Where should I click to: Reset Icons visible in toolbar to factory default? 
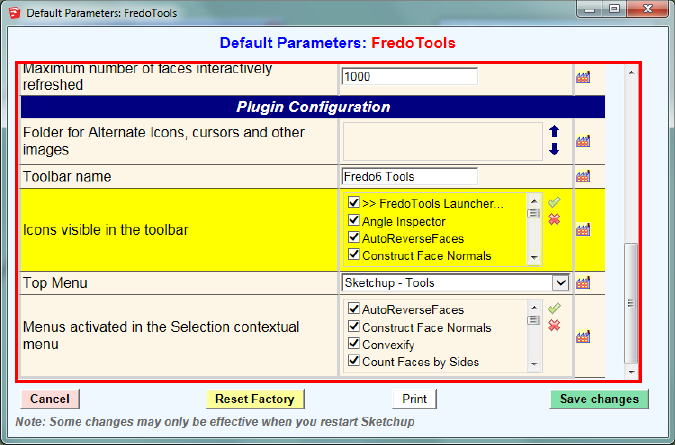(x=583, y=229)
